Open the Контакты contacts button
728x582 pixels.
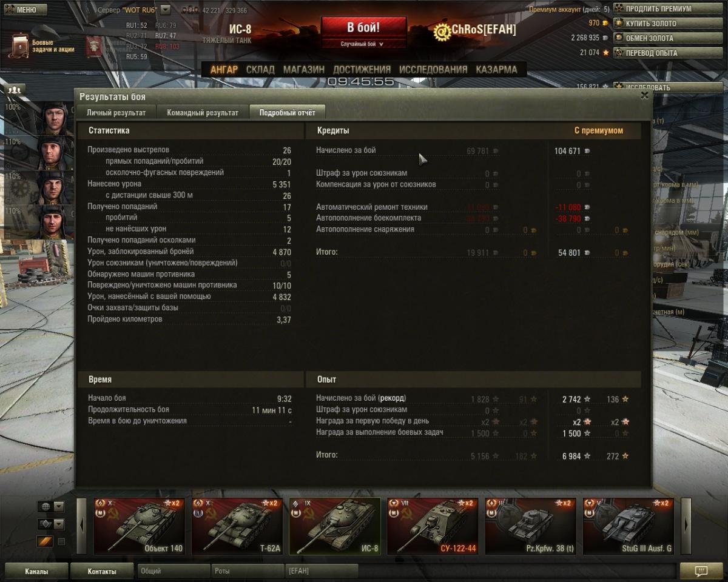[x=102, y=571]
